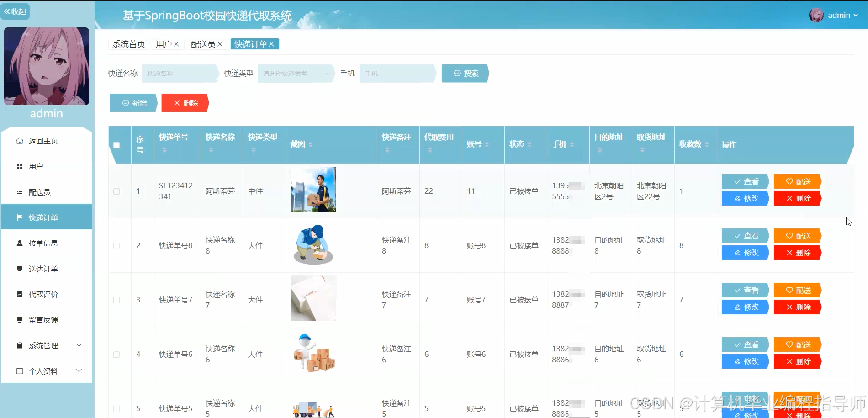
Task: Open 留言反馈 from the sidebar
Action: click(x=44, y=319)
